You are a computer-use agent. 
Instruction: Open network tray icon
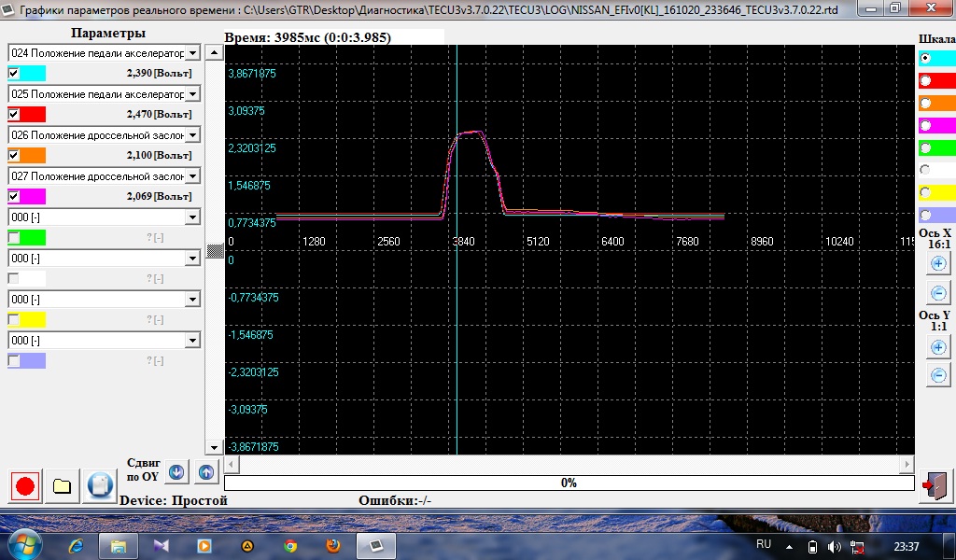(x=857, y=547)
